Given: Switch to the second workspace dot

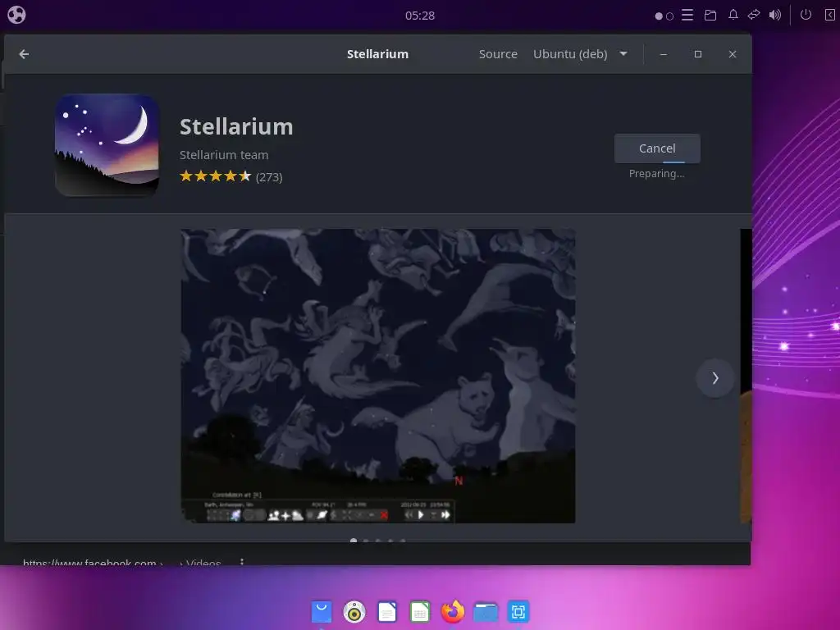Looking at the screenshot, I should click(x=669, y=16).
